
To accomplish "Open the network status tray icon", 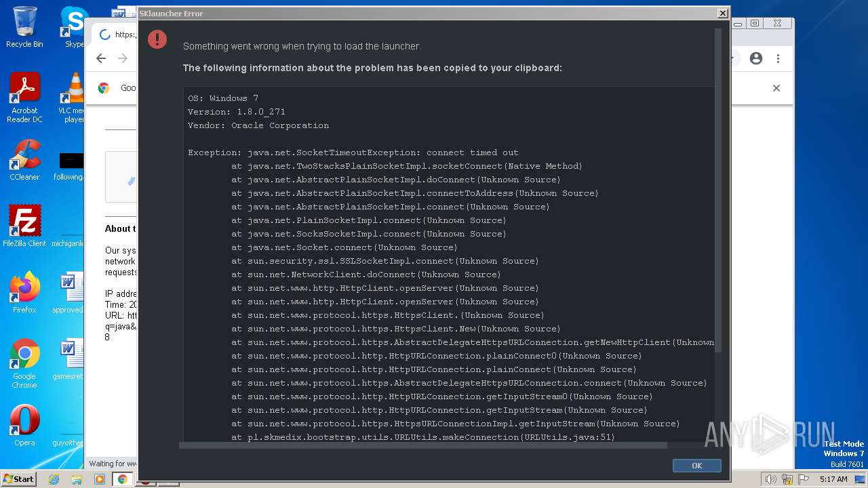I will click(788, 479).
